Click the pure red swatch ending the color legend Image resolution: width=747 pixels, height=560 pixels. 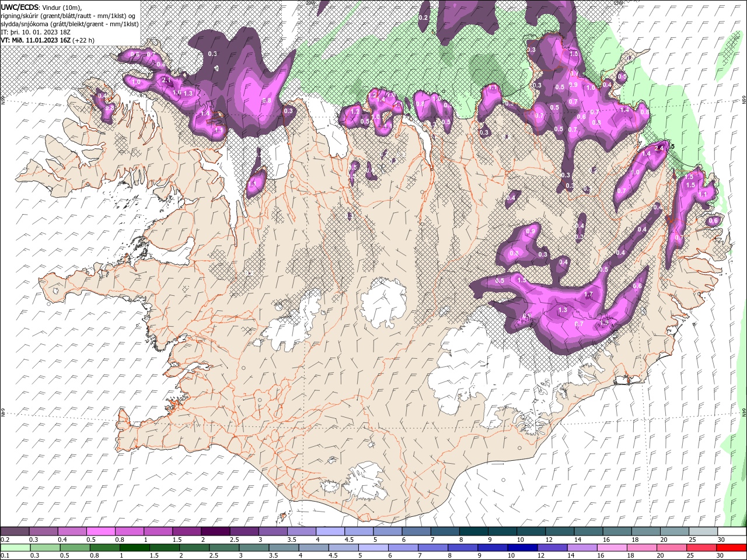(x=732, y=548)
